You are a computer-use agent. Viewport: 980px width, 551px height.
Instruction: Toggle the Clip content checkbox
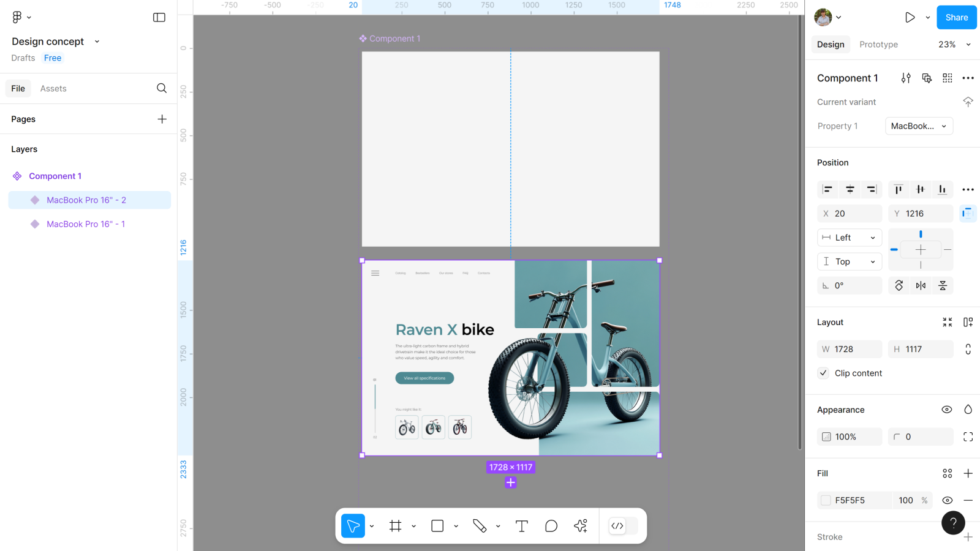[x=824, y=373]
